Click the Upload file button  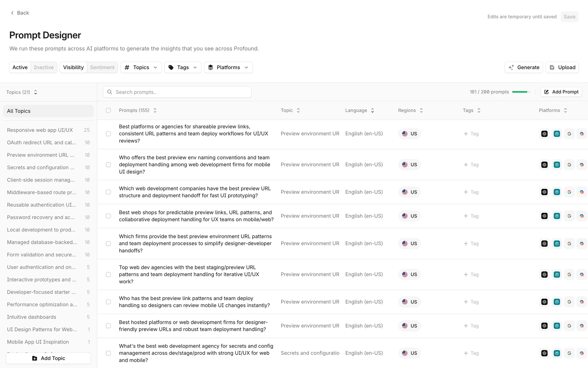562,67
